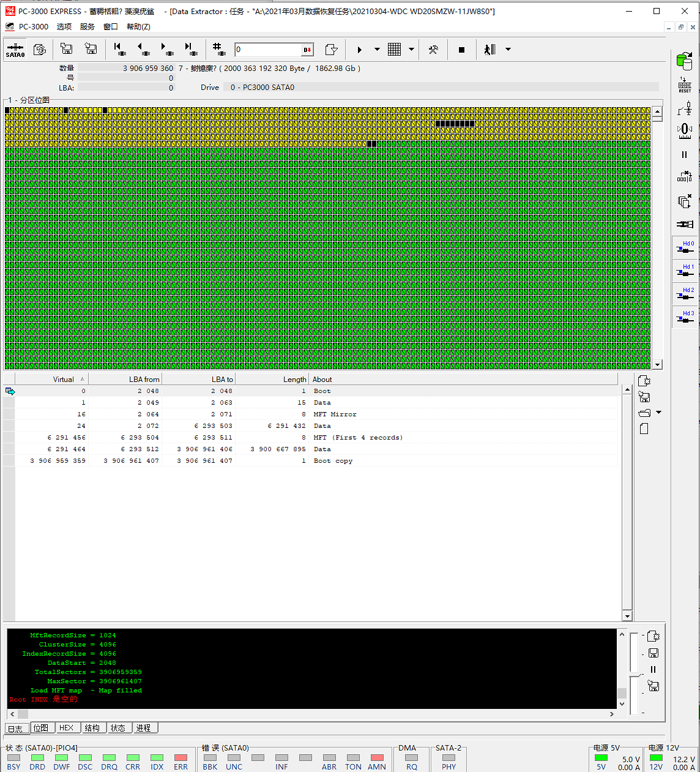700x772 pixels.
Task: Stop the process with the square stop button
Action: pos(462,50)
